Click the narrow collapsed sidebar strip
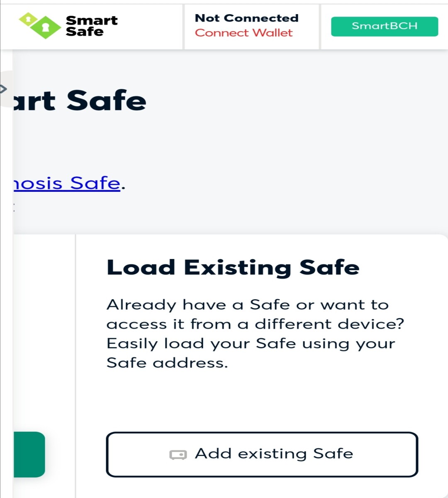Image resolution: width=448 pixels, height=498 pixels. coord(6,274)
